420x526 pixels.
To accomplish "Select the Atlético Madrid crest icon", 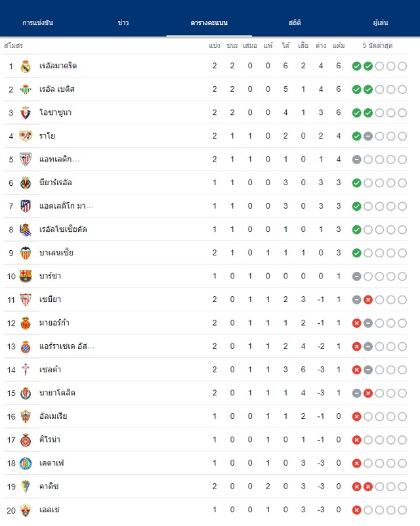I will coord(26,206).
